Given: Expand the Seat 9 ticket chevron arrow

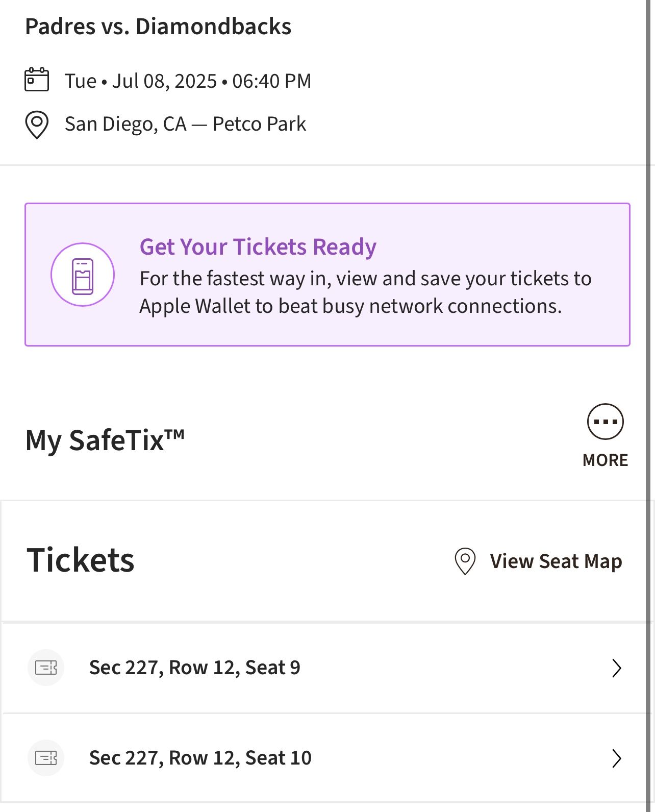Looking at the screenshot, I should pyautogui.click(x=617, y=668).
